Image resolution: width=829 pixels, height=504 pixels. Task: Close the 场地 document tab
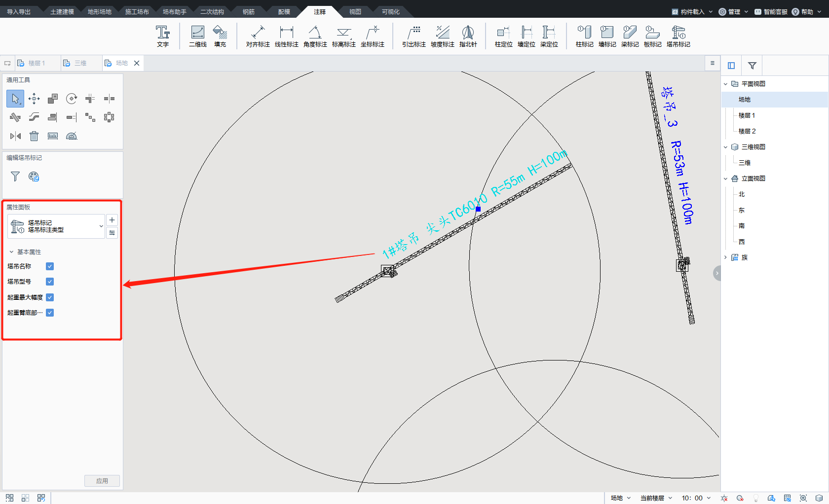point(137,63)
